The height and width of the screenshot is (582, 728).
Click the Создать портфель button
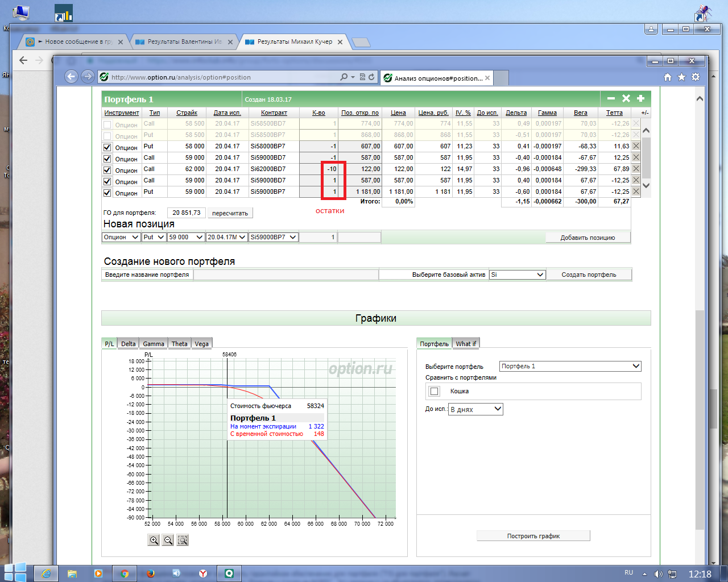[589, 275]
